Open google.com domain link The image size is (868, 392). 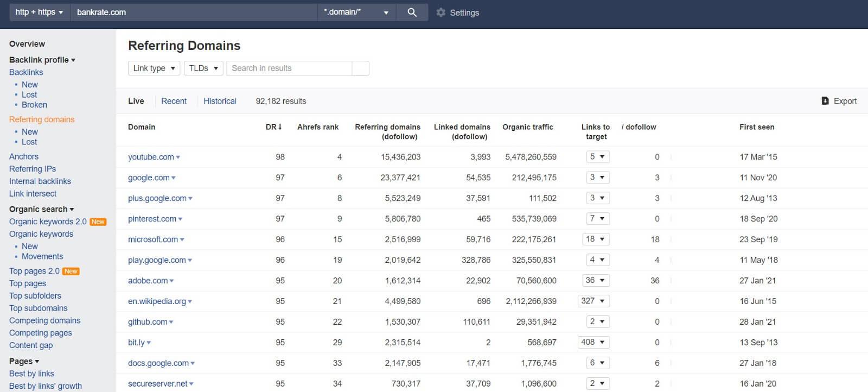click(149, 178)
